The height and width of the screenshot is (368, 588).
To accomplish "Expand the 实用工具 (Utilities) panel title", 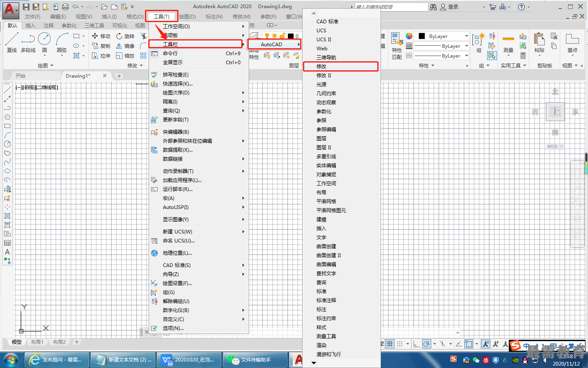I will pyautogui.click(x=513, y=65).
